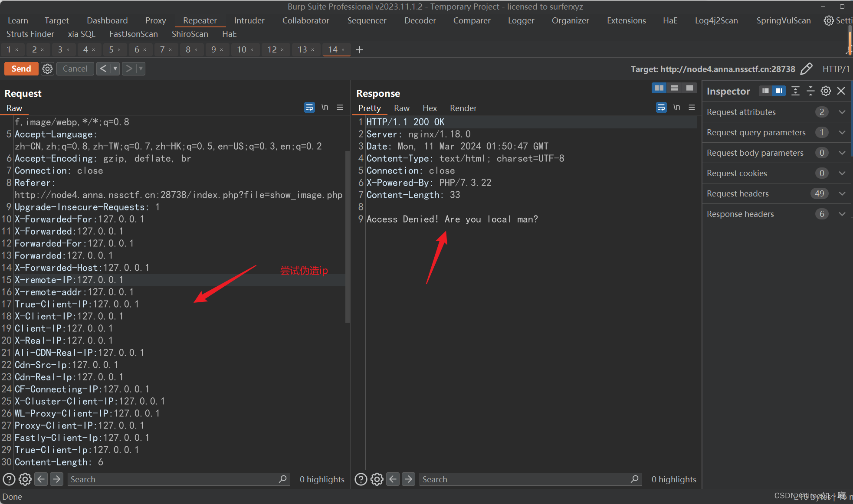Click request search magnifier icon
This screenshot has height=504, width=853.
283,479
